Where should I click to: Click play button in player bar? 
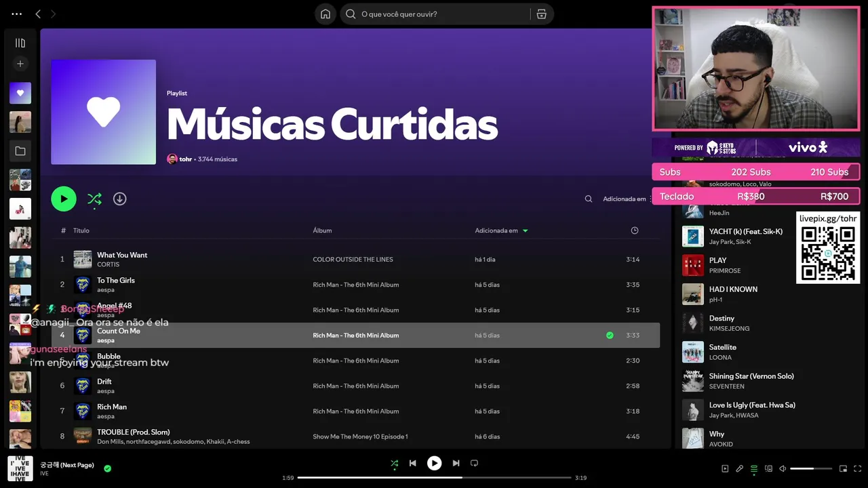pos(434,464)
